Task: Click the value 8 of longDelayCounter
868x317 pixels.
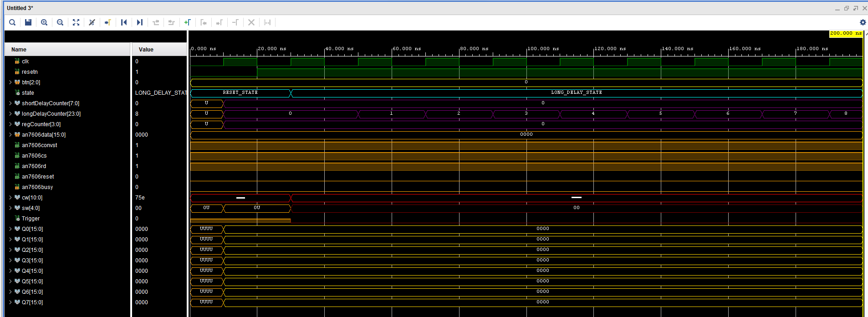Action: pyautogui.click(x=137, y=114)
